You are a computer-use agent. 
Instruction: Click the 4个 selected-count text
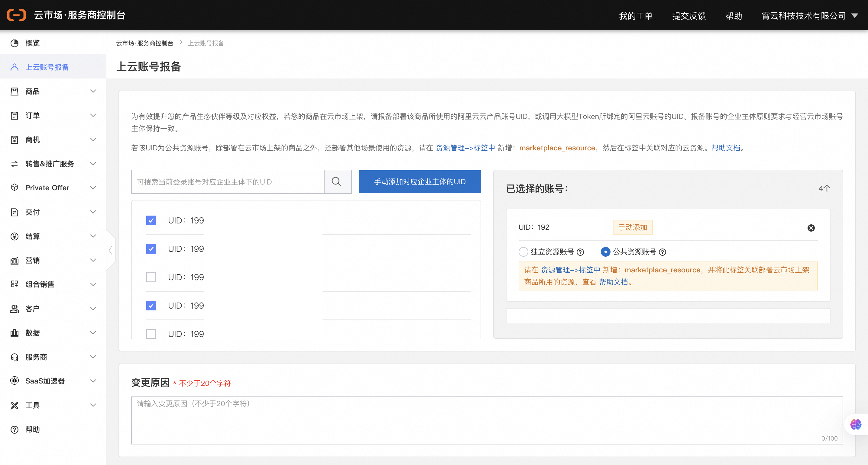tap(824, 188)
